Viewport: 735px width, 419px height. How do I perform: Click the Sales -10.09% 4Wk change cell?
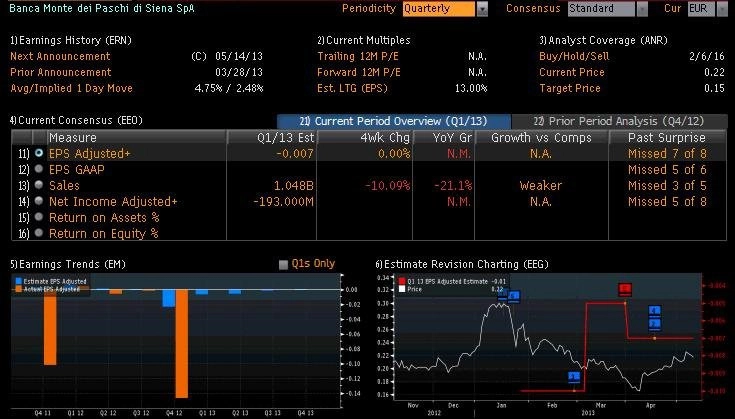(388, 186)
